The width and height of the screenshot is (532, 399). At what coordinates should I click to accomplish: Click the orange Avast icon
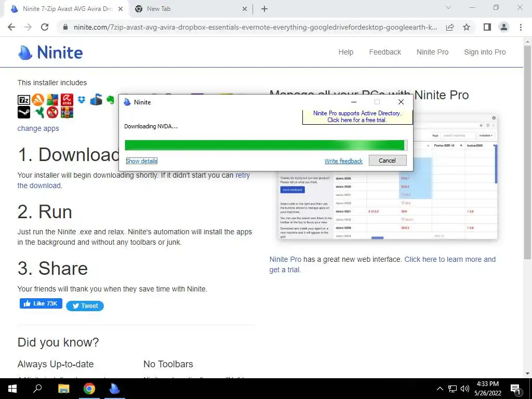pyautogui.click(x=37, y=100)
